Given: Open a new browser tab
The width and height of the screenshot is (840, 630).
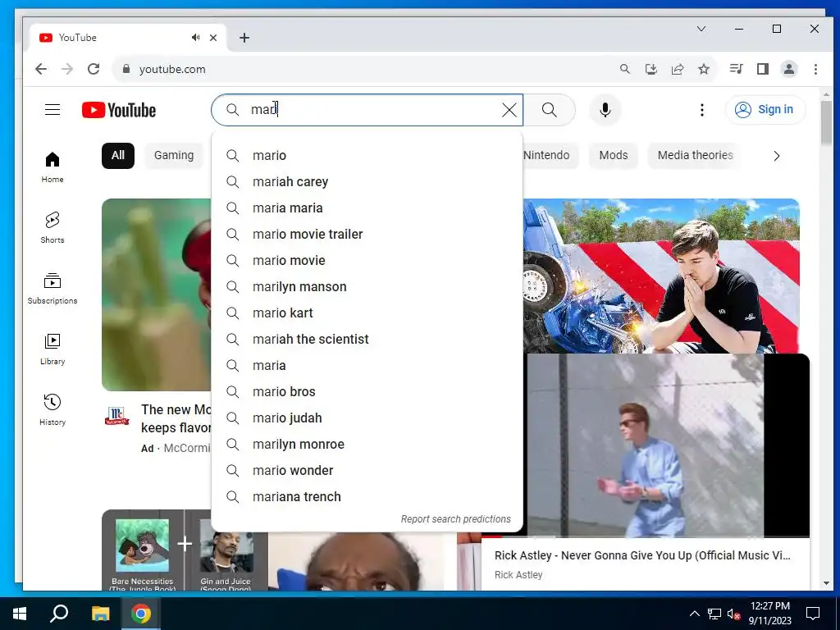Looking at the screenshot, I should click(244, 38).
